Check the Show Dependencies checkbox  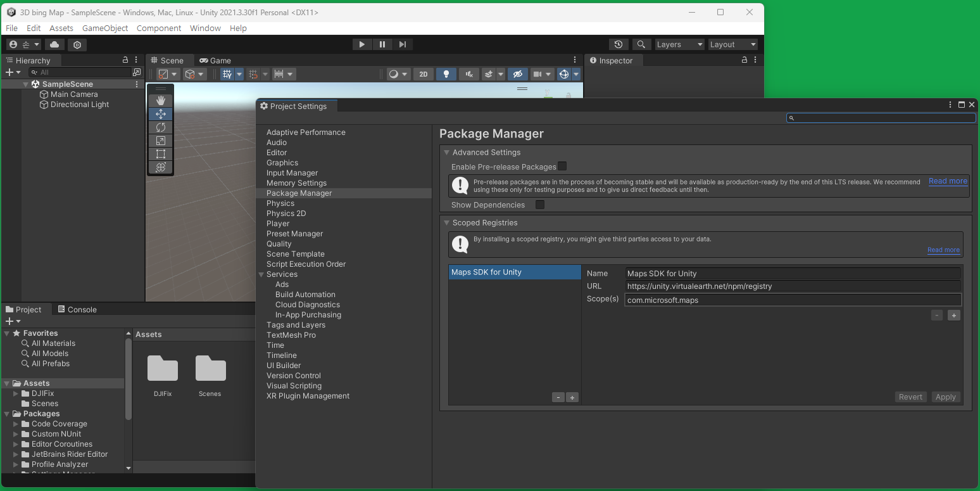(540, 205)
